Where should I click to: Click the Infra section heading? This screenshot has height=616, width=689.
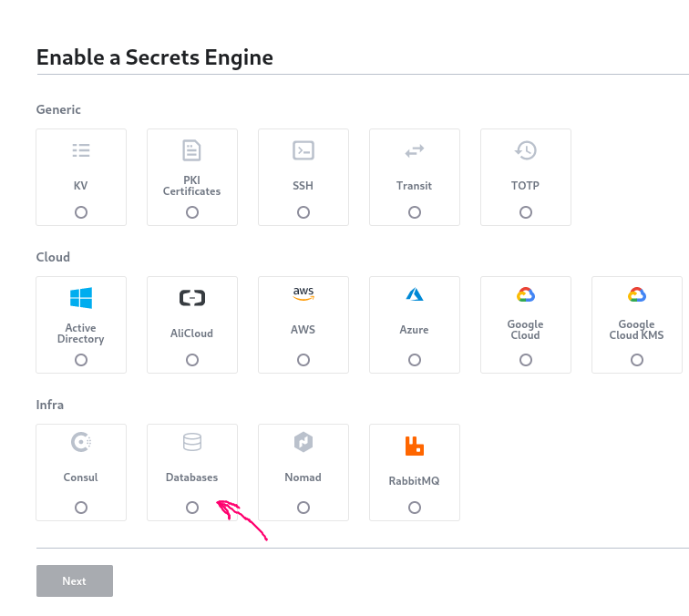point(50,405)
